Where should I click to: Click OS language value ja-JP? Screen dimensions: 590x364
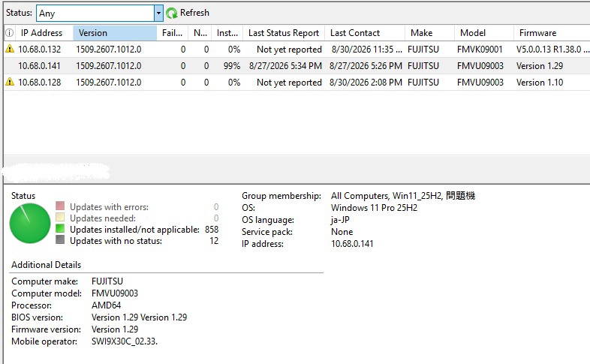340,220
